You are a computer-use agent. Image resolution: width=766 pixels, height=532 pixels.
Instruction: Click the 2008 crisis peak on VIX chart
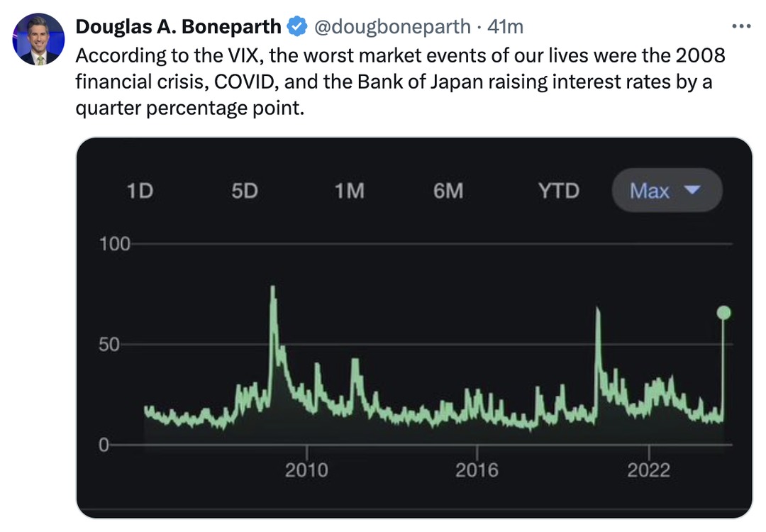[272, 288]
